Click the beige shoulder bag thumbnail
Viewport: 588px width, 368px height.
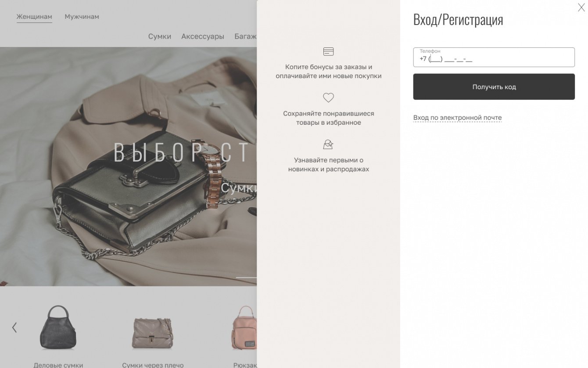point(153,332)
